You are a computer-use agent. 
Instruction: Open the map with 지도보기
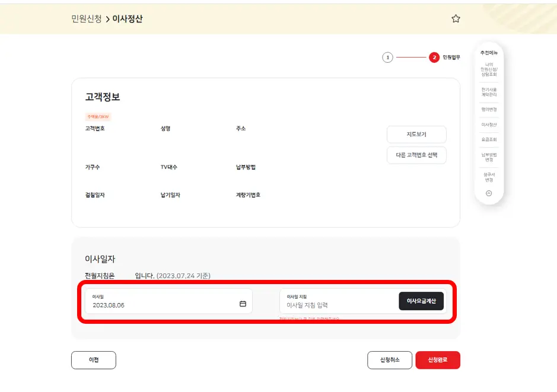coord(416,135)
